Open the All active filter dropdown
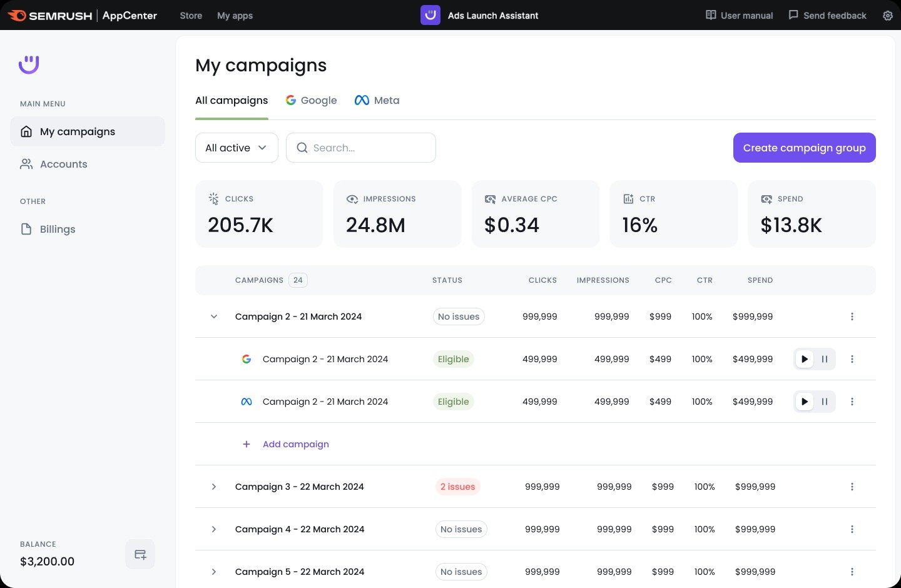 (237, 148)
